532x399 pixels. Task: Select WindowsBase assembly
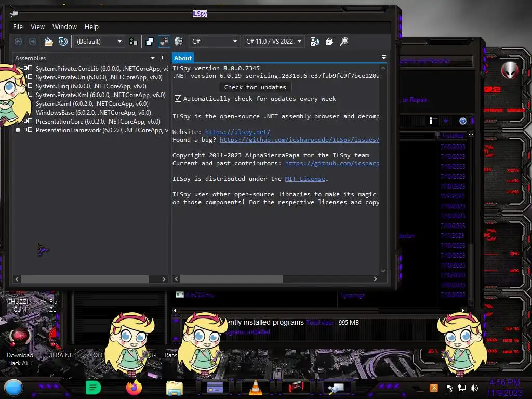[94, 113]
